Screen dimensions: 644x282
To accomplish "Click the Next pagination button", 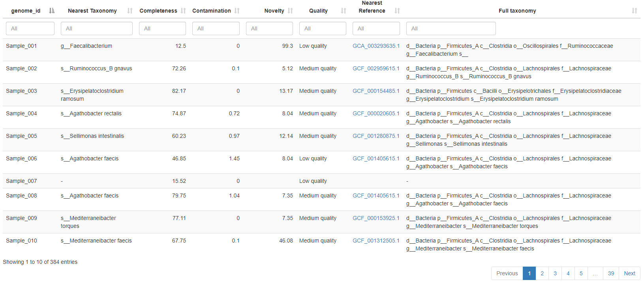I will [x=629, y=273].
